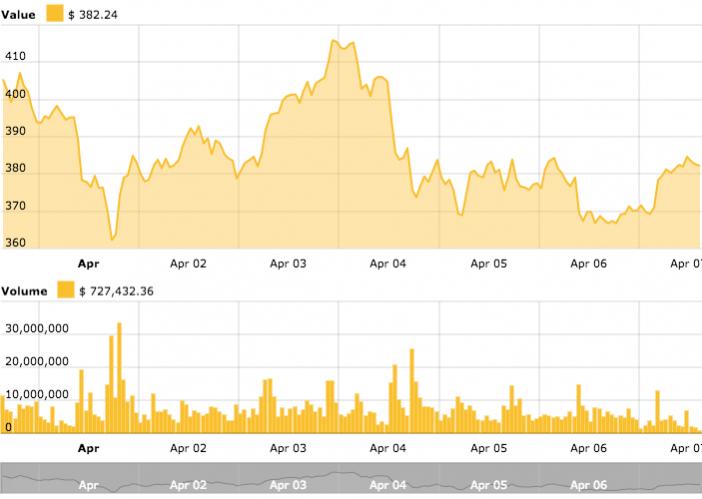Click the 360 label on the Value y-axis
Viewport: 702px width, 499px height.
tap(16, 243)
